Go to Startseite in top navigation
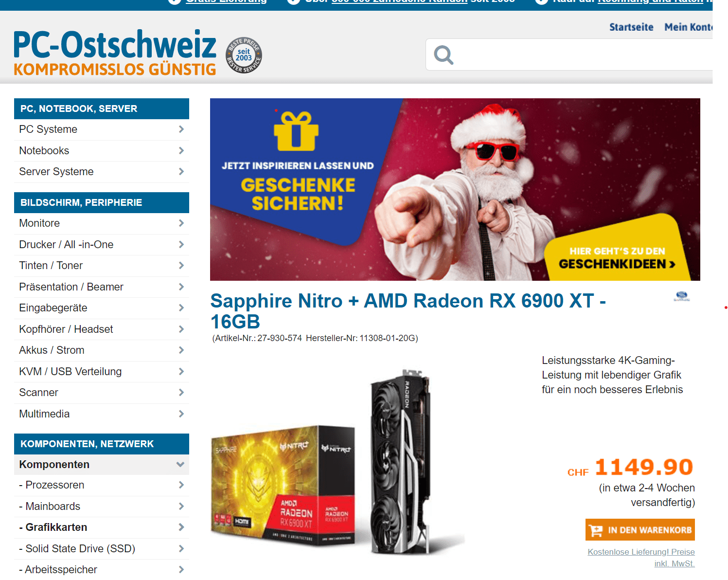The width and height of the screenshot is (728, 580). 631,27
